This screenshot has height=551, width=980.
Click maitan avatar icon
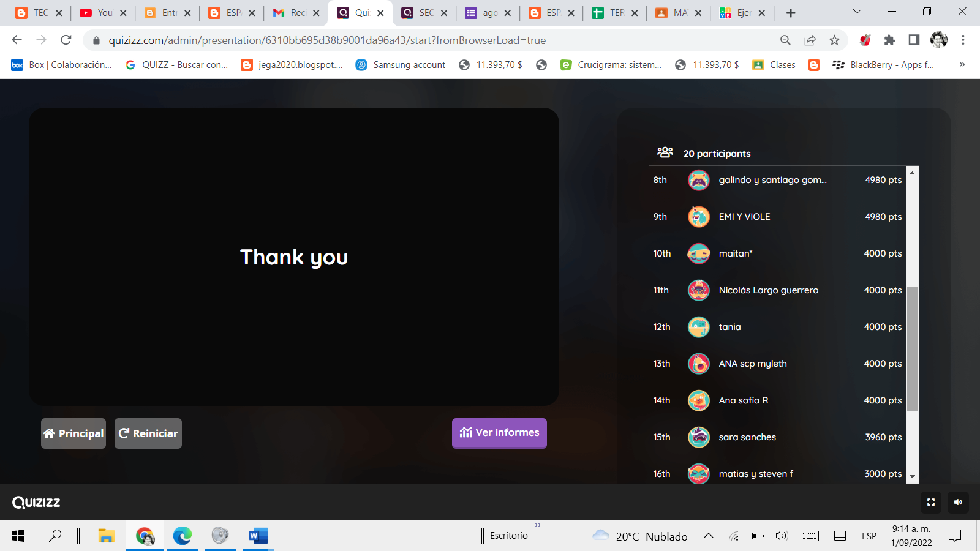(699, 253)
